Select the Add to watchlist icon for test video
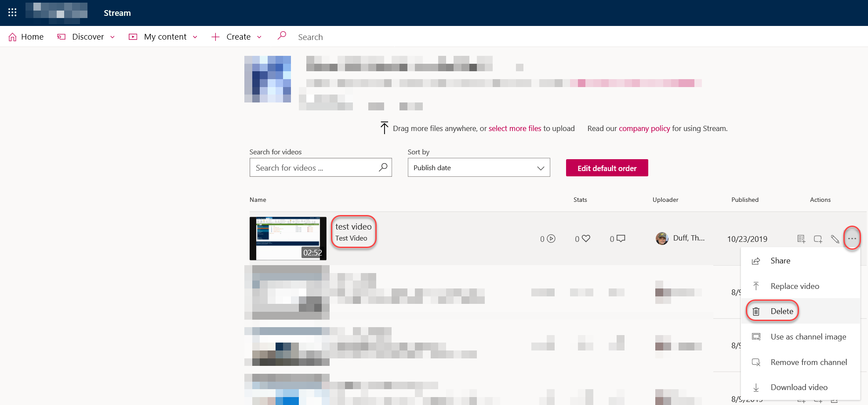This screenshot has height=405, width=868. point(801,238)
